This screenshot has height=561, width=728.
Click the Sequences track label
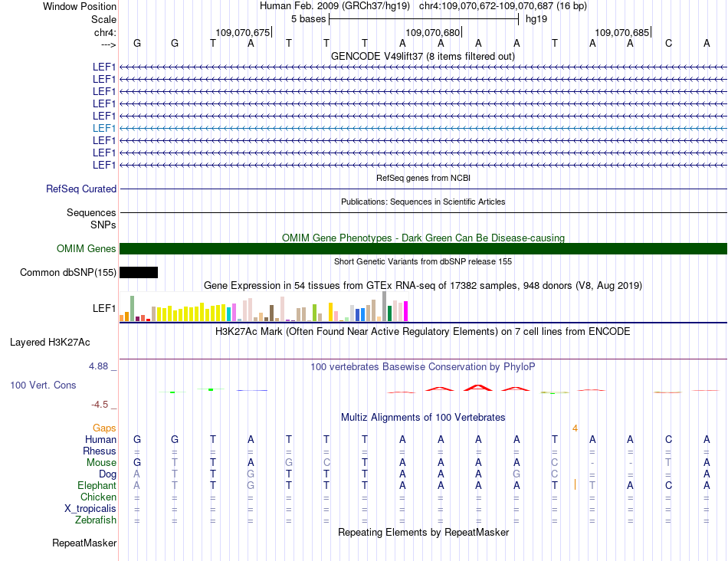coord(91,213)
